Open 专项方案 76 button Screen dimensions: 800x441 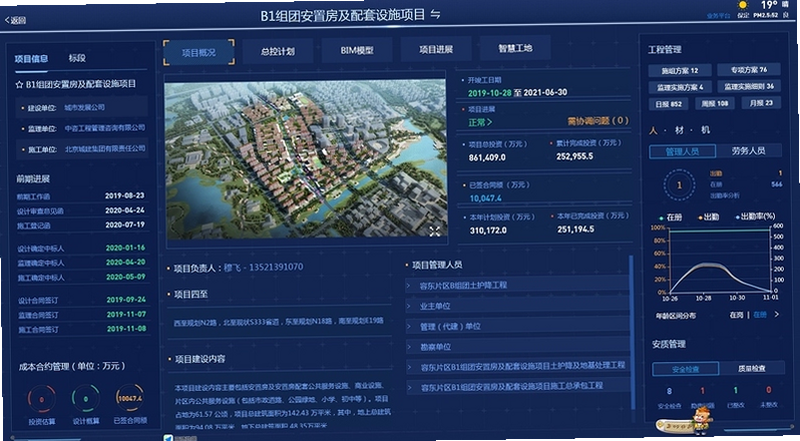click(748, 69)
